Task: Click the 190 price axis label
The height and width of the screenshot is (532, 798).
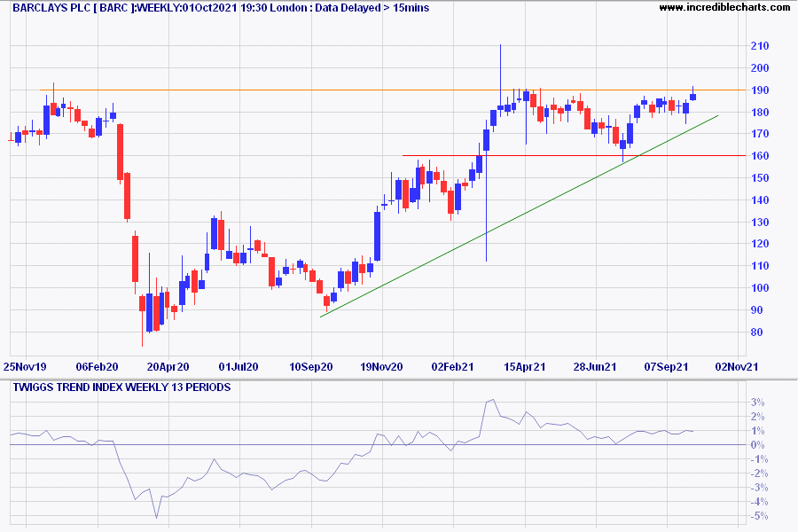Action: click(760, 90)
